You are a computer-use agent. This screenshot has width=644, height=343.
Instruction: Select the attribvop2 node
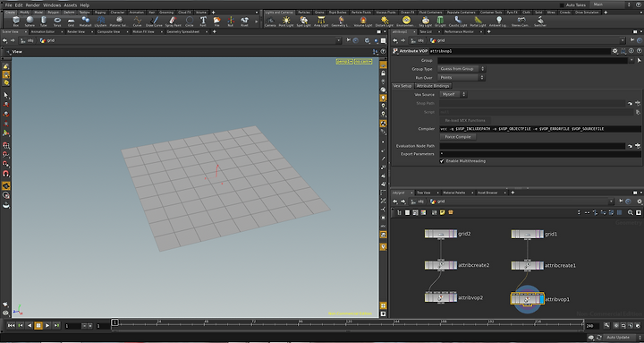coord(441,297)
